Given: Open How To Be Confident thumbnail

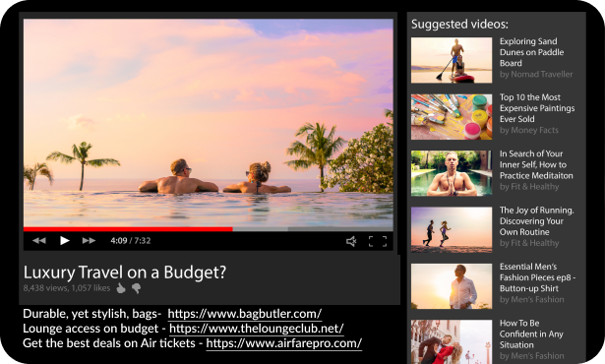Looking at the screenshot, I should (x=452, y=341).
